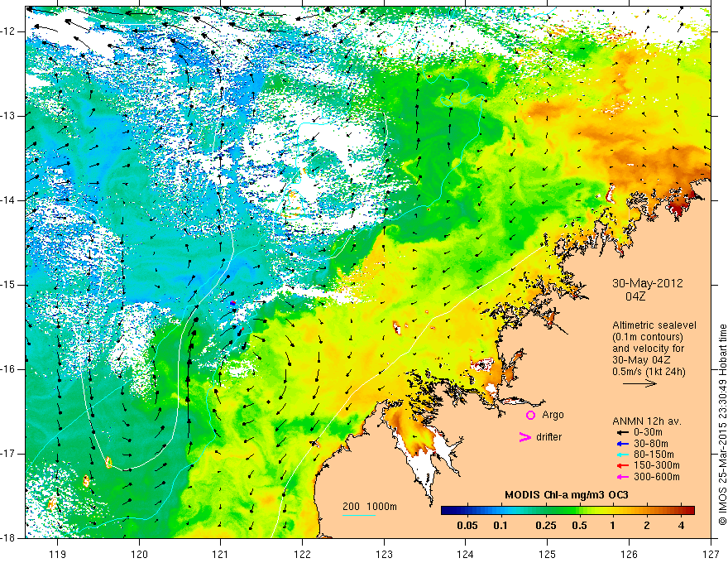The width and height of the screenshot is (728, 563).
Task: Click the vertical IMOS timestamp text
Action: [722, 426]
